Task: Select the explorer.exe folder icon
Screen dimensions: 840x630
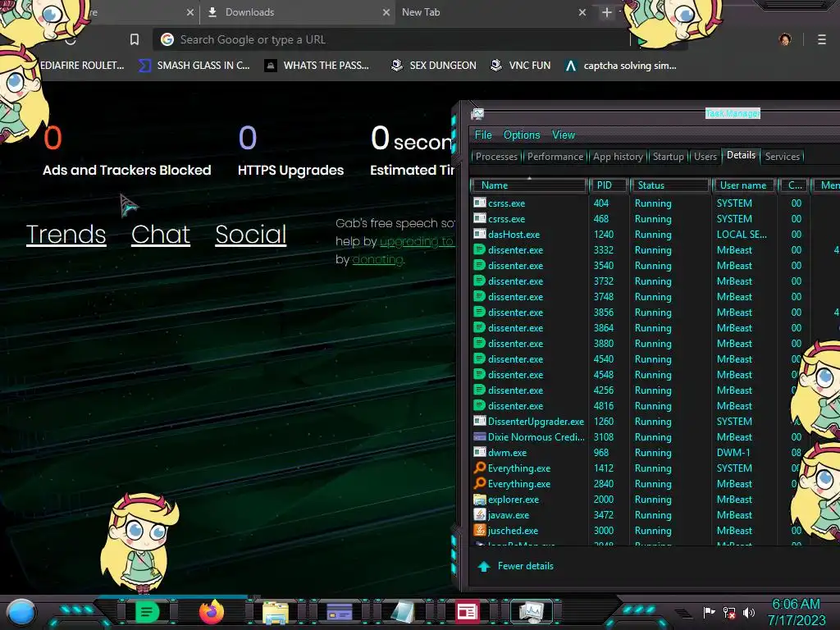Action: (479, 500)
